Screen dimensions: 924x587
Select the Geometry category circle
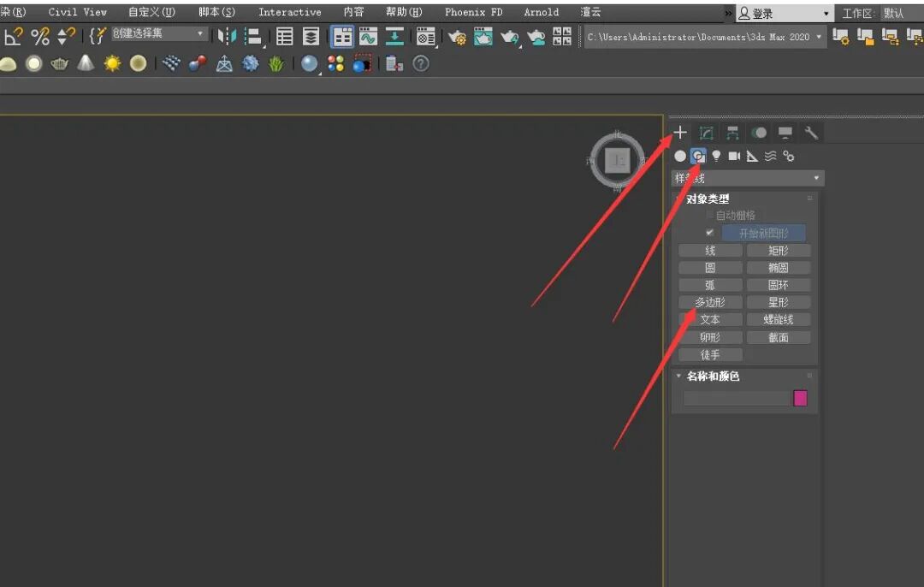click(x=680, y=157)
